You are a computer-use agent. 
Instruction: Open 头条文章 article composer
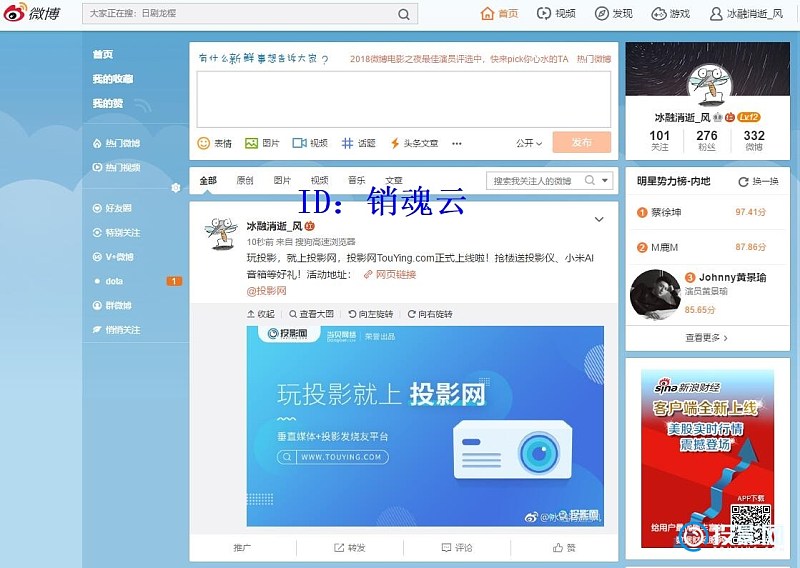(x=414, y=143)
